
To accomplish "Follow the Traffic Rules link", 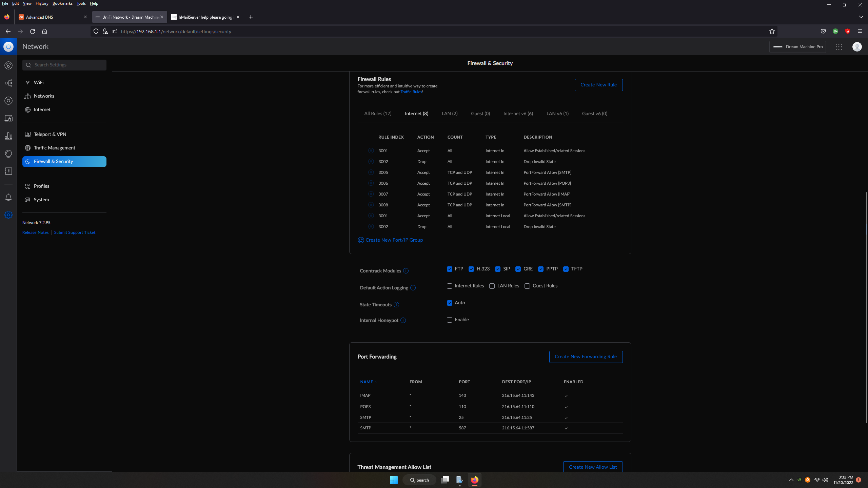I will coord(411,92).
